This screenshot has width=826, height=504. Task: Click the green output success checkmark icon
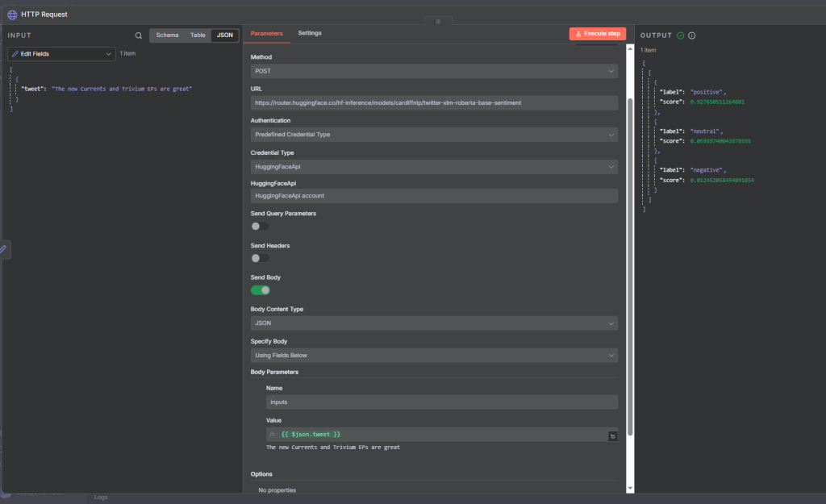click(681, 35)
